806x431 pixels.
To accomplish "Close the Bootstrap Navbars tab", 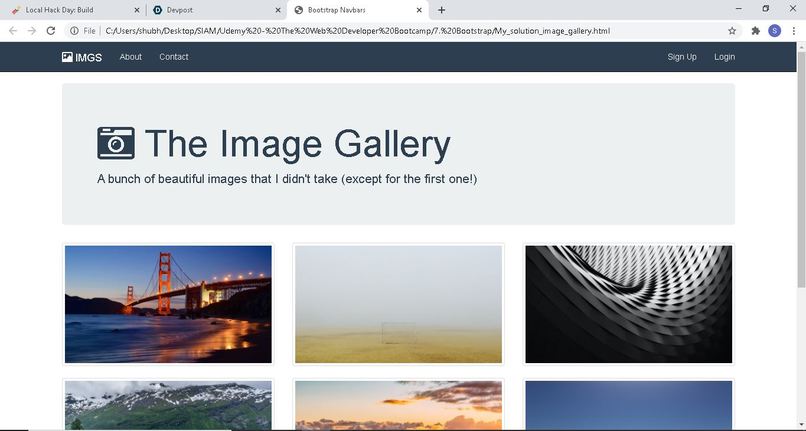I will tap(419, 10).
